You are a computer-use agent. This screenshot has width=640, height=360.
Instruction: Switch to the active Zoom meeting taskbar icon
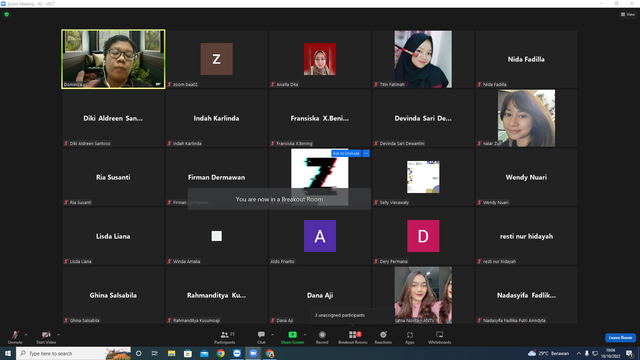point(253,353)
